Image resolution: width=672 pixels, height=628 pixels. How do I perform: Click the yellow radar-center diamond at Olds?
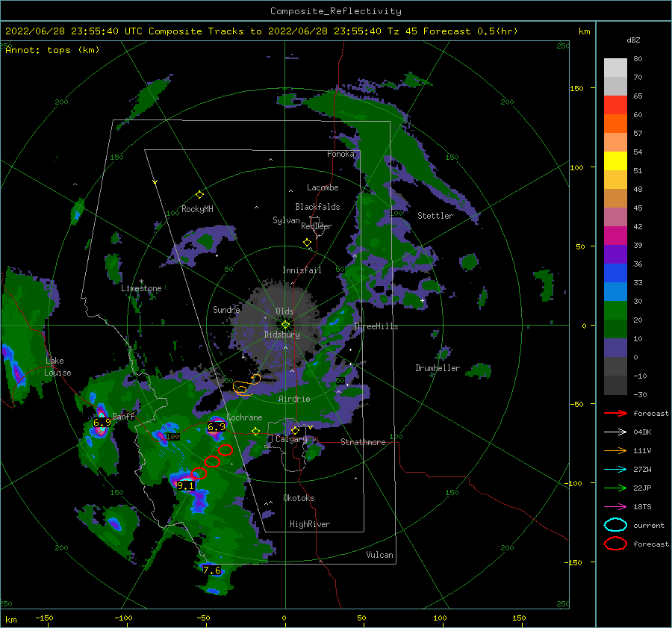[x=285, y=325]
